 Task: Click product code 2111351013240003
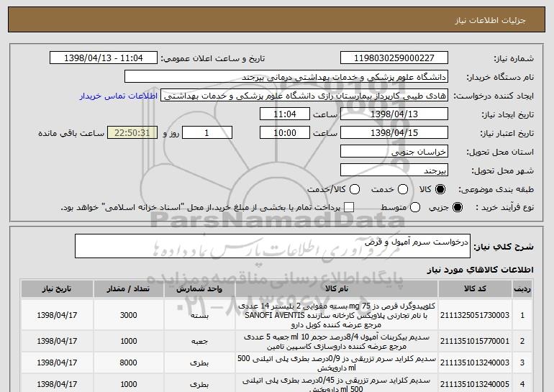[475, 363]
